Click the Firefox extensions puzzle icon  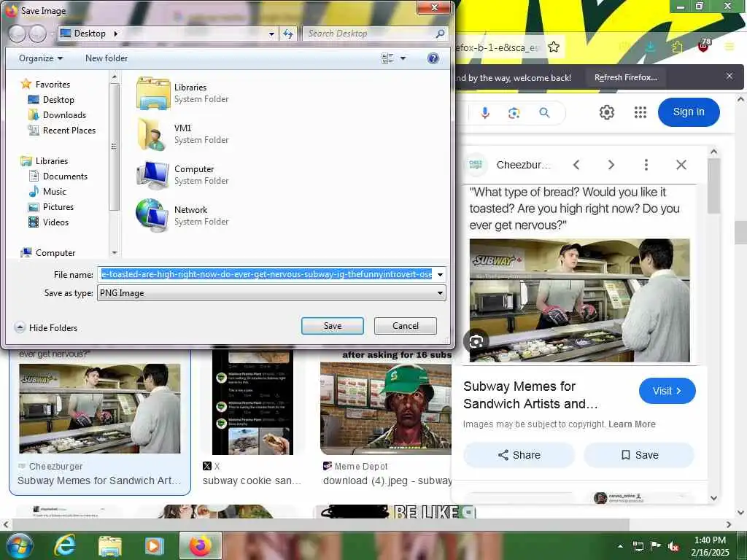pos(677,47)
